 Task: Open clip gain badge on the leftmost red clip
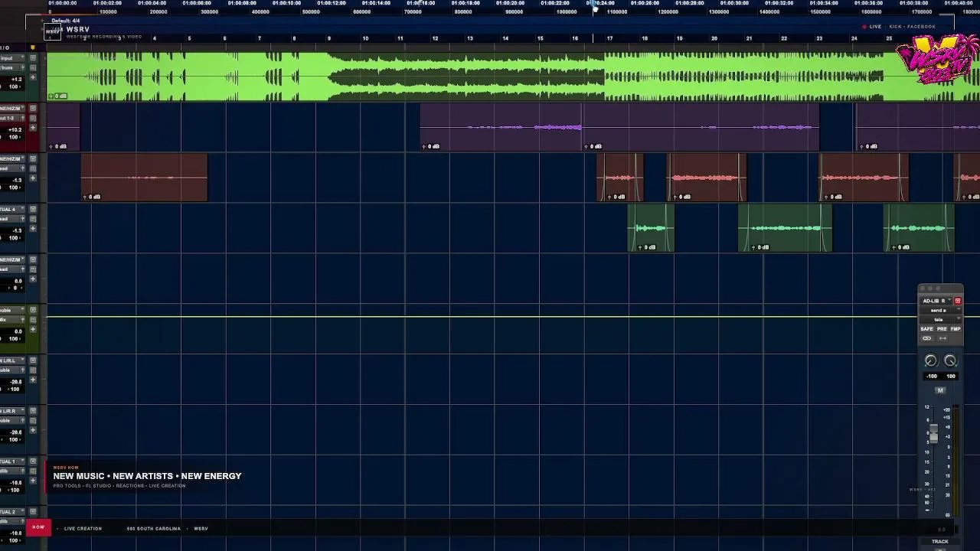tap(92, 197)
